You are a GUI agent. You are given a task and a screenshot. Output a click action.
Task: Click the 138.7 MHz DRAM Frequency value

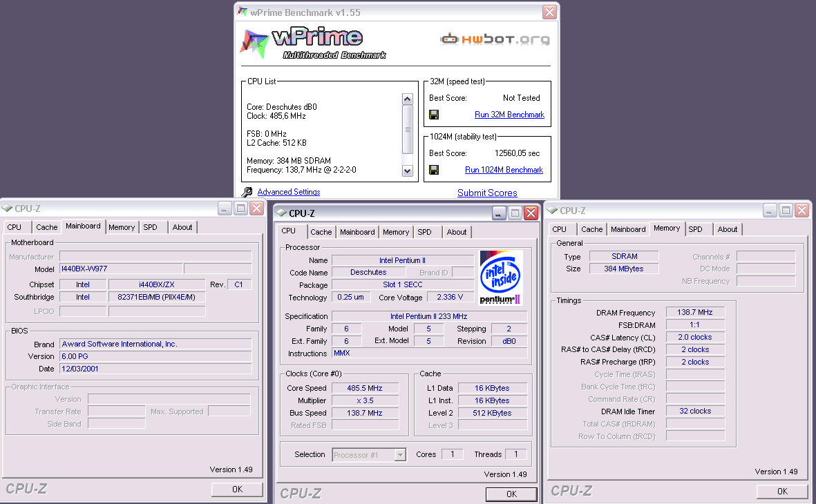[695, 312]
